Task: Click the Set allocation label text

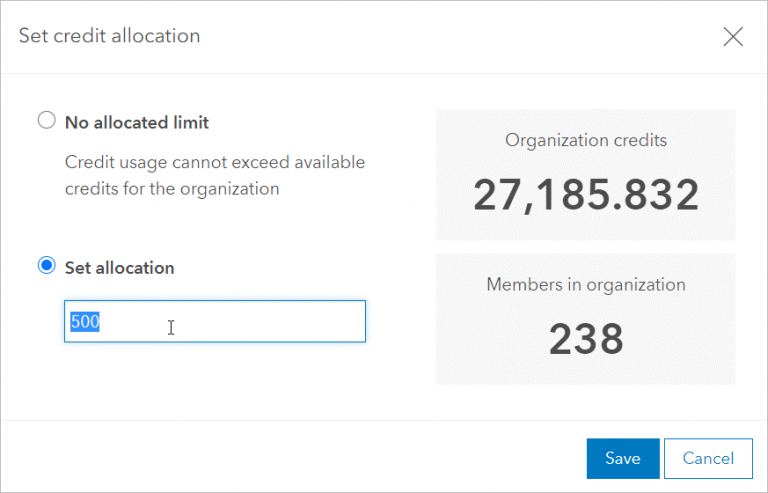Action: click(119, 268)
